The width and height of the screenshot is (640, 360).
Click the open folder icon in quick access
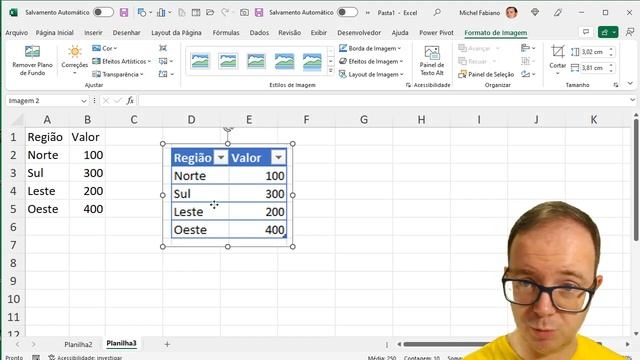tap(210, 13)
